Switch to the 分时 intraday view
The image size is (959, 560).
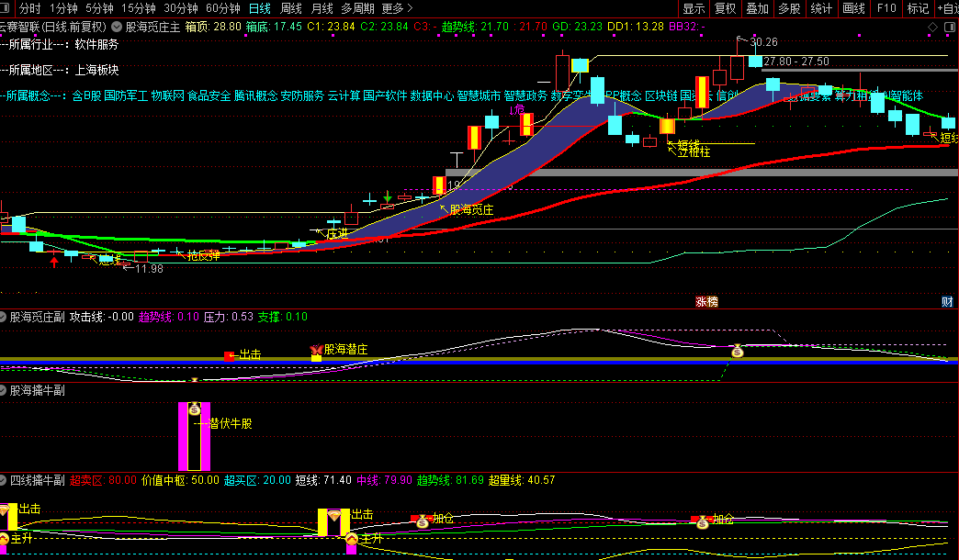29,8
